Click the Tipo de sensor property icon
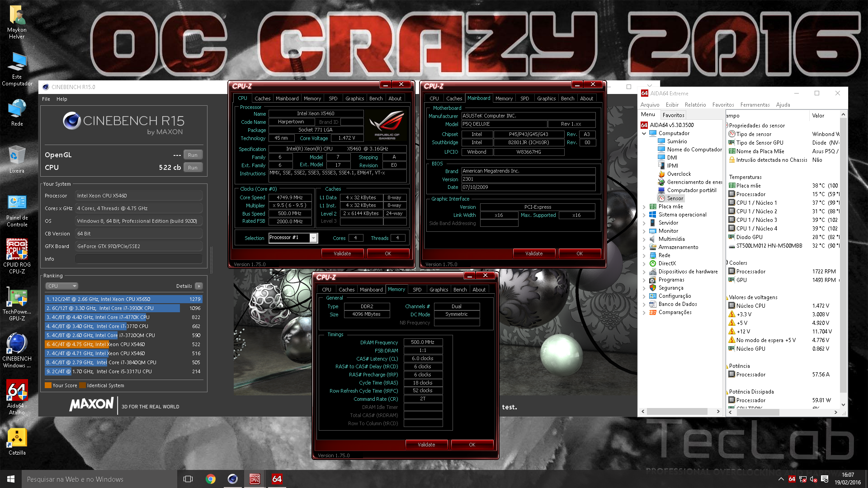This screenshot has height=488, width=868. click(x=731, y=134)
